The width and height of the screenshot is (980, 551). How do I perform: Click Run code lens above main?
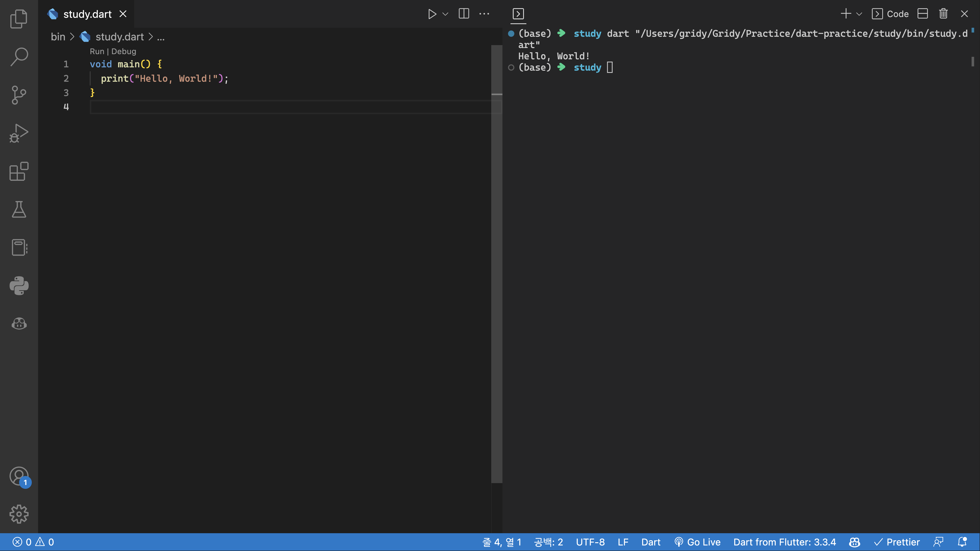[x=97, y=51]
